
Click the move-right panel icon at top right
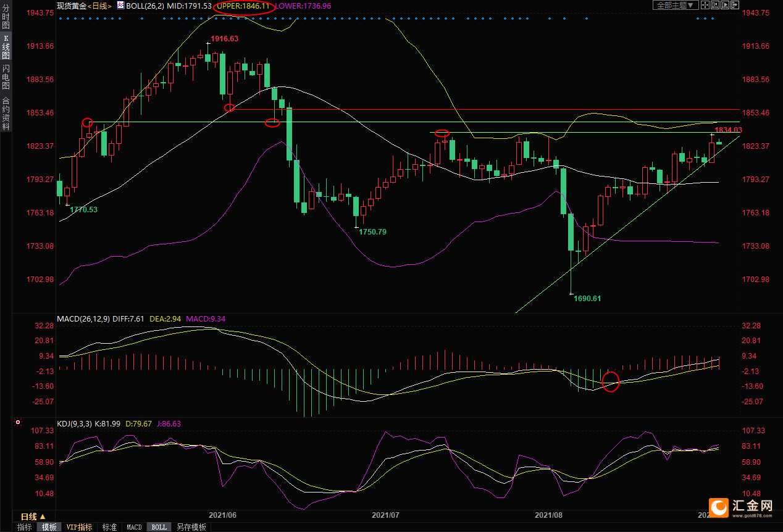[x=735, y=5]
